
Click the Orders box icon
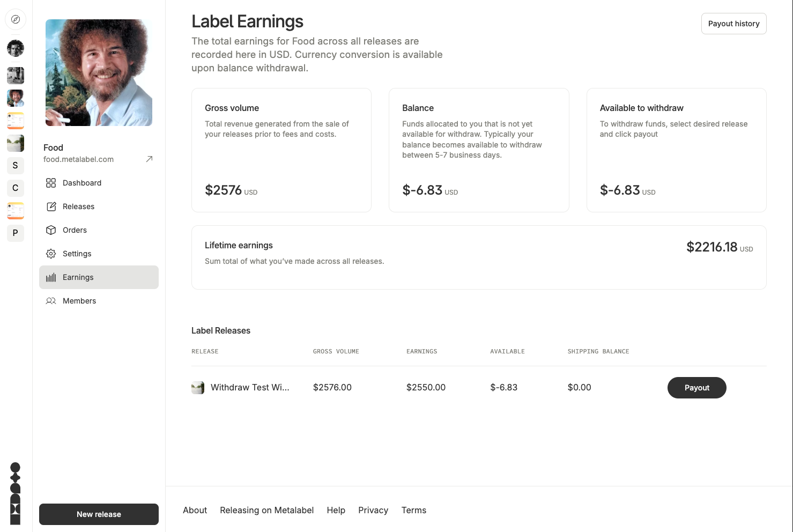(x=51, y=230)
